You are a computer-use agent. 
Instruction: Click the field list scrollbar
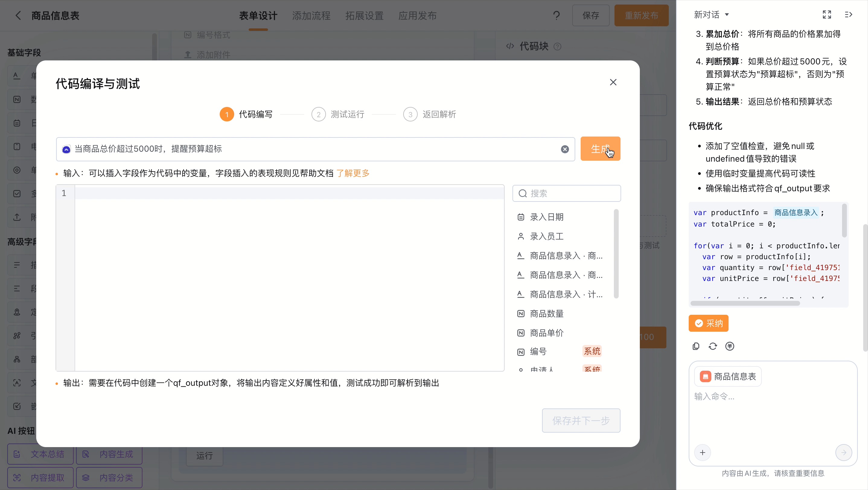tap(616, 253)
